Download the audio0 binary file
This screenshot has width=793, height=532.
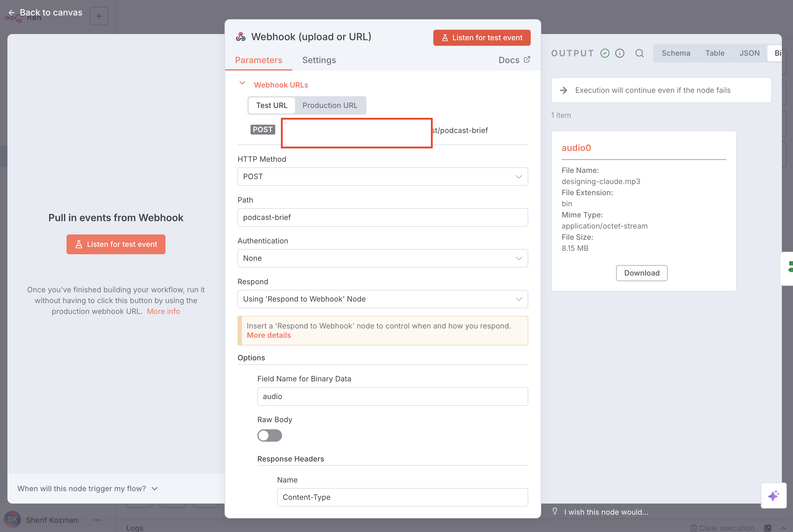click(x=641, y=273)
